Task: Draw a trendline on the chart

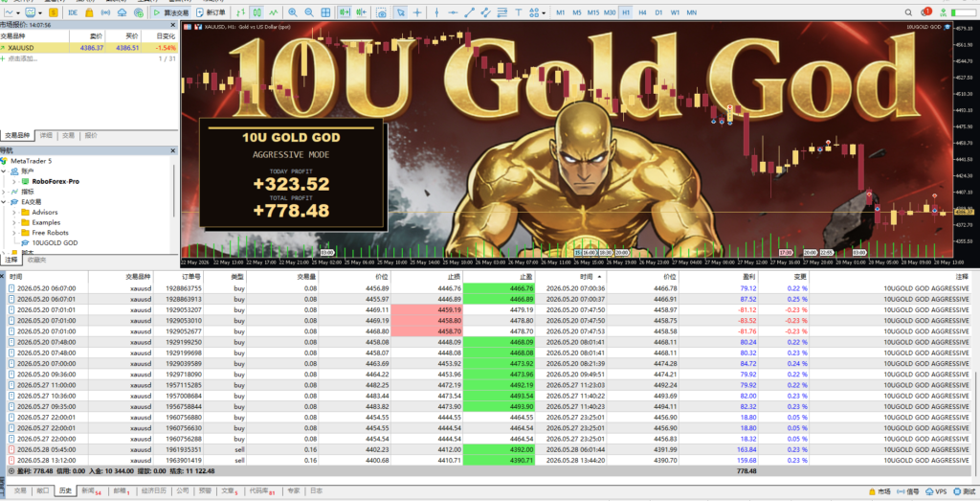Action: coord(469,12)
